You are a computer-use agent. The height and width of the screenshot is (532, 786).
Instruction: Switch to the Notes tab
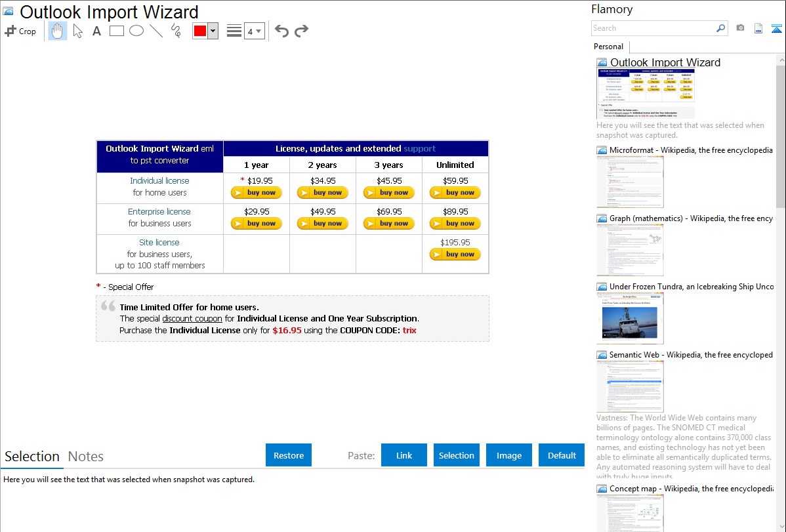click(x=86, y=457)
